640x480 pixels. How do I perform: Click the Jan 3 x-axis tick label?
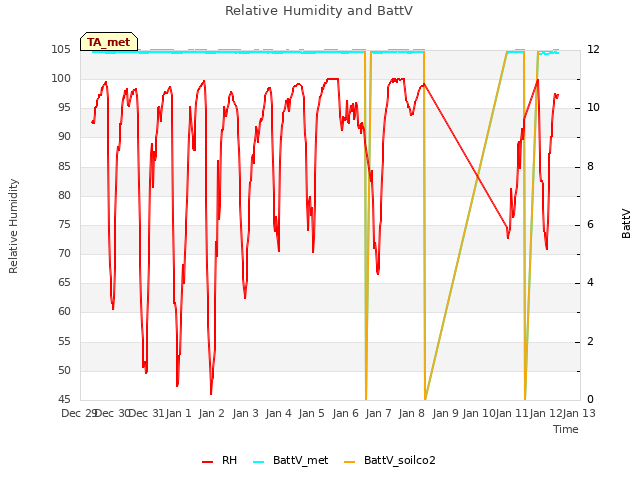click(245, 413)
